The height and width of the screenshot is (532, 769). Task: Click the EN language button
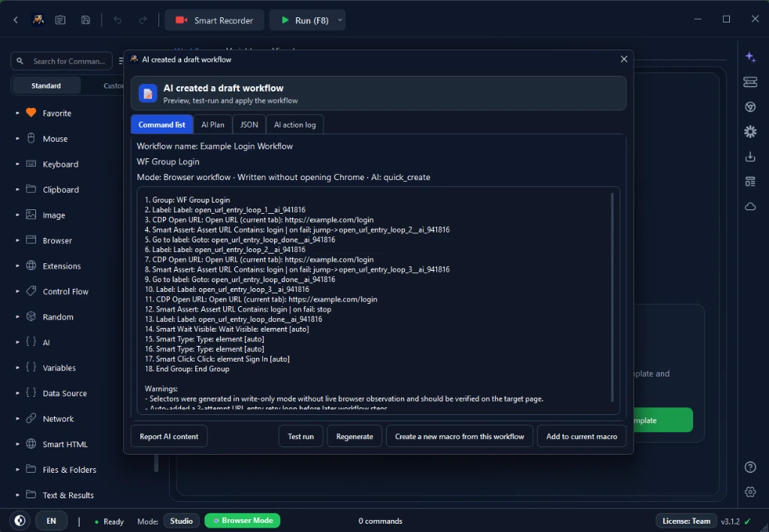coord(52,521)
